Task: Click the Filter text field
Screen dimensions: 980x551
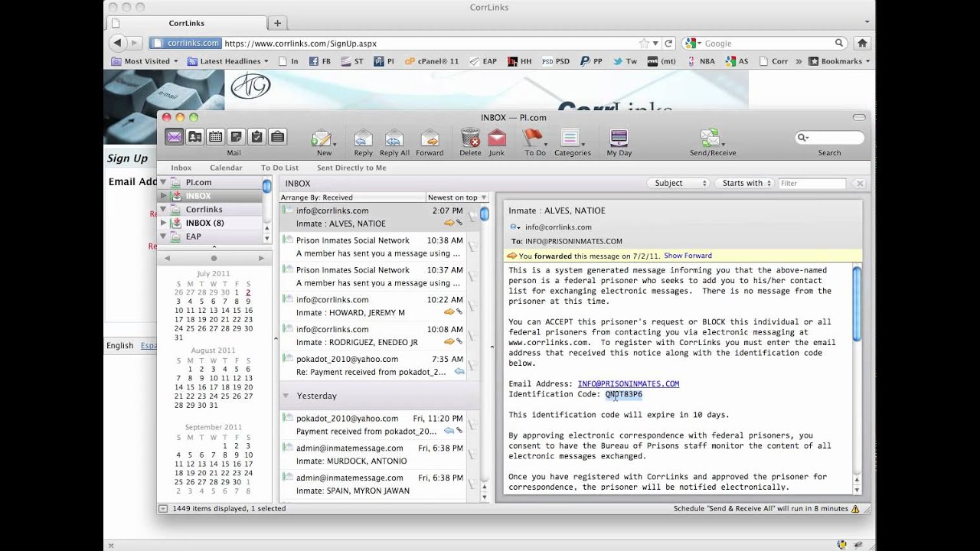Action: pyautogui.click(x=812, y=184)
